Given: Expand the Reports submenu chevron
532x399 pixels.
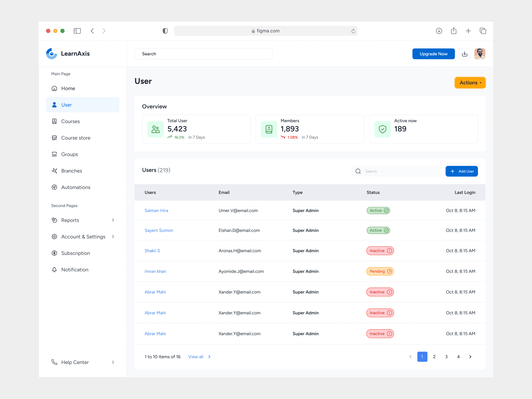Looking at the screenshot, I should click(113, 220).
